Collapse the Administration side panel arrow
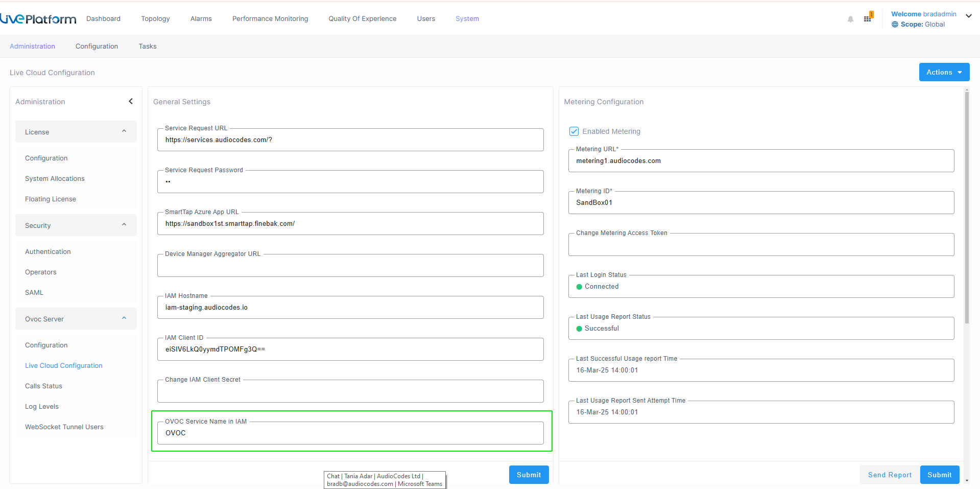This screenshot has width=980, height=489. pos(131,101)
